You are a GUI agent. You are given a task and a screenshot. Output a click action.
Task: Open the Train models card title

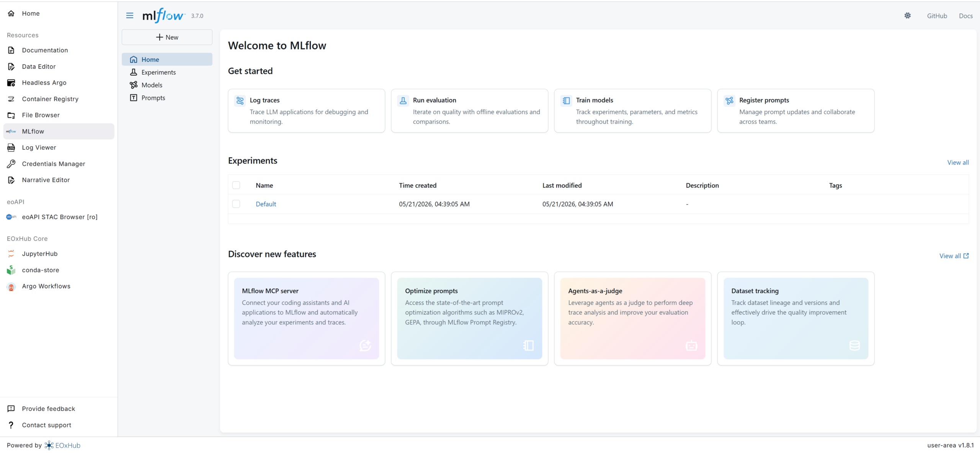coord(595,100)
